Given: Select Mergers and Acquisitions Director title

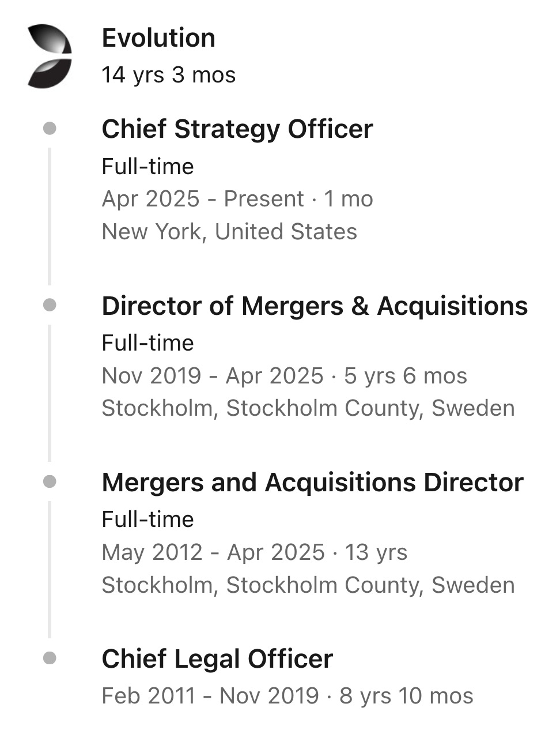Looking at the screenshot, I should (x=312, y=482).
